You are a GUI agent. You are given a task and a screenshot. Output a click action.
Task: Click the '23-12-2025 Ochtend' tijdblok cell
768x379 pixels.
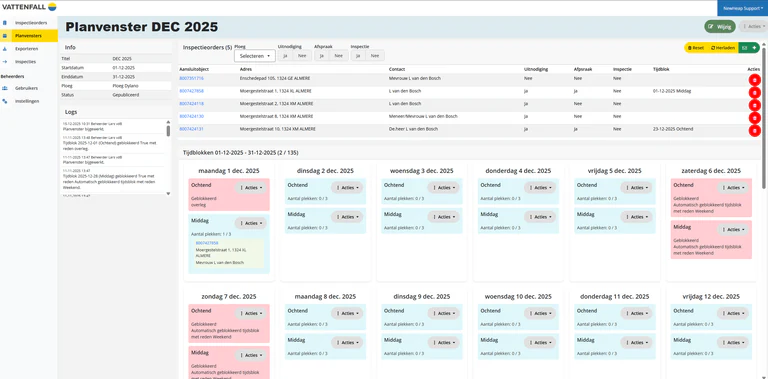673,129
